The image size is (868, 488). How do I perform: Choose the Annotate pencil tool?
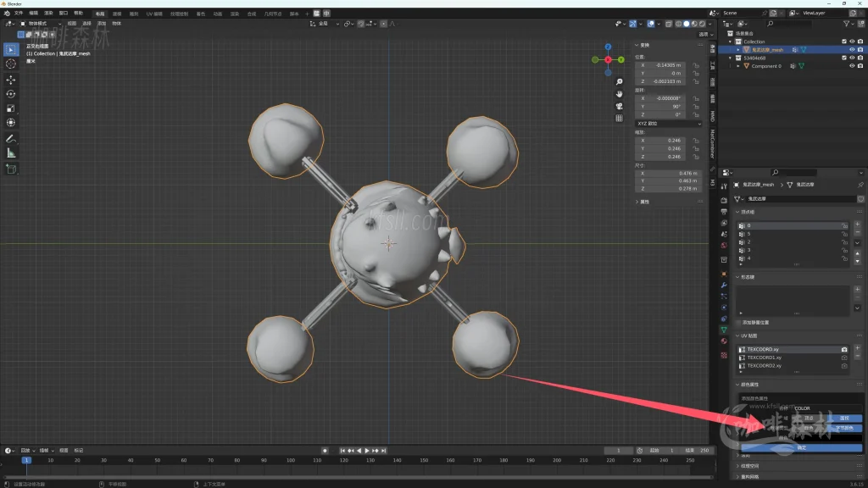[x=11, y=138]
